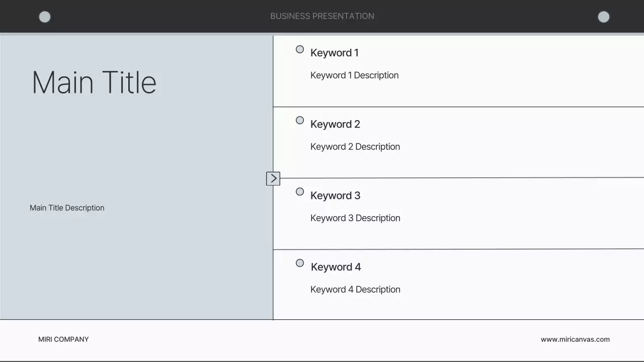Viewport: 644px width, 362px height.
Task: Click the circle icon in top-left header
Action: click(x=45, y=17)
